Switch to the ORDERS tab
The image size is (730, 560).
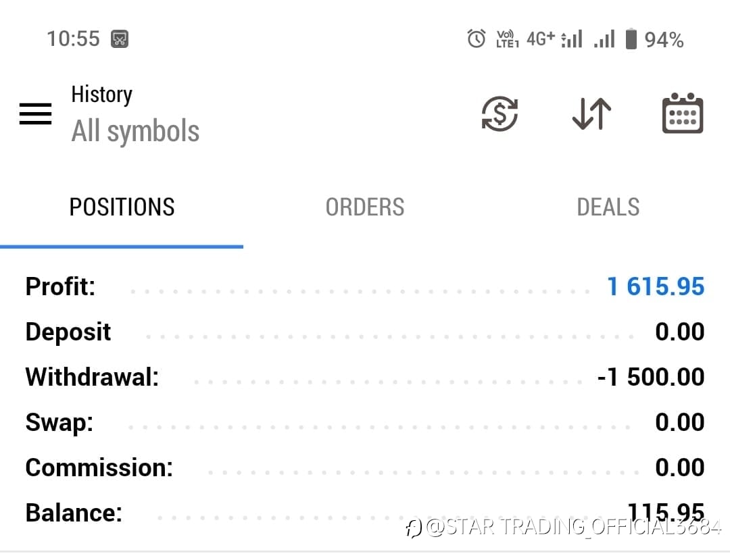(365, 207)
